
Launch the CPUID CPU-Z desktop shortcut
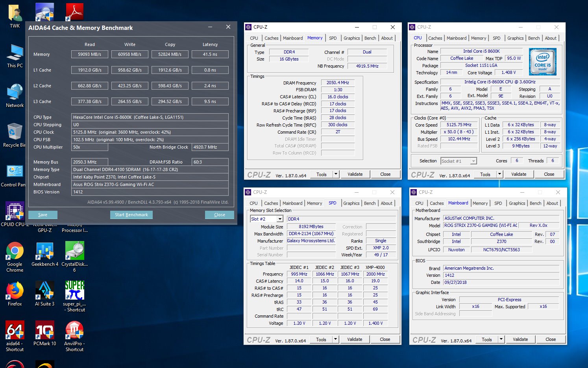(15, 214)
